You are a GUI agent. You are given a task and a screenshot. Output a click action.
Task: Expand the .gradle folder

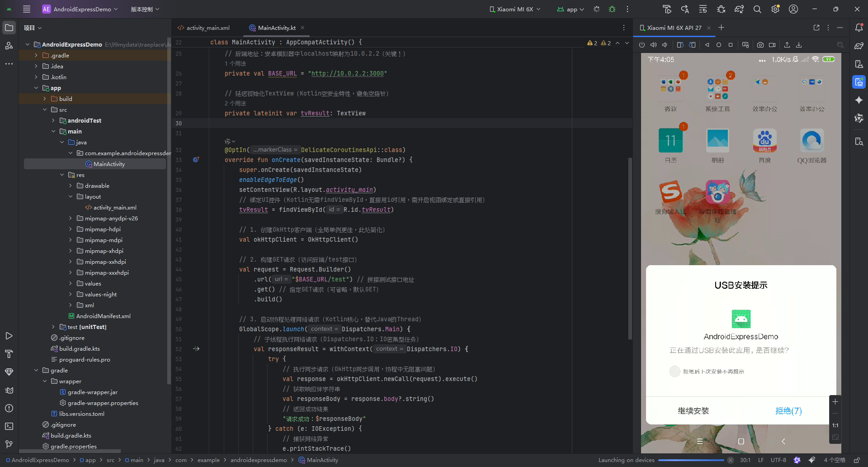click(x=36, y=55)
